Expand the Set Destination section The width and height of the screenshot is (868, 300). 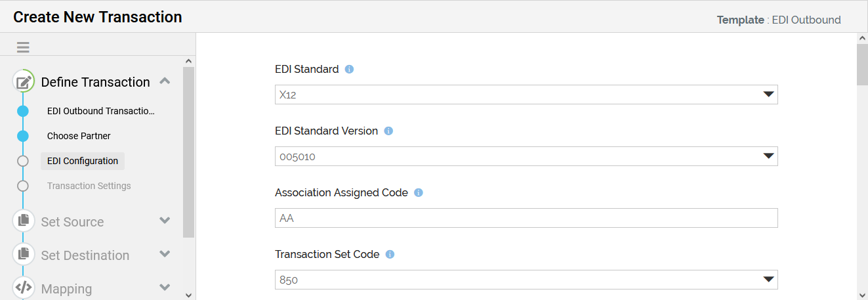pos(165,254)
